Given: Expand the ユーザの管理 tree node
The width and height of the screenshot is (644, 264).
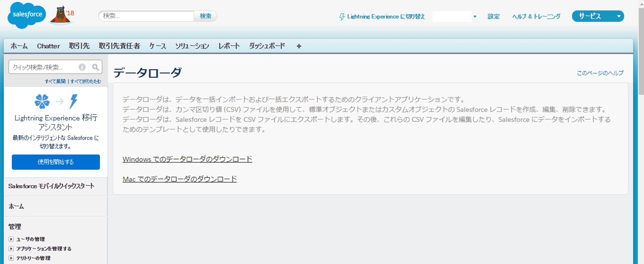Looking at the screenshot, I should pyautogui.click(x=11, y=239).
